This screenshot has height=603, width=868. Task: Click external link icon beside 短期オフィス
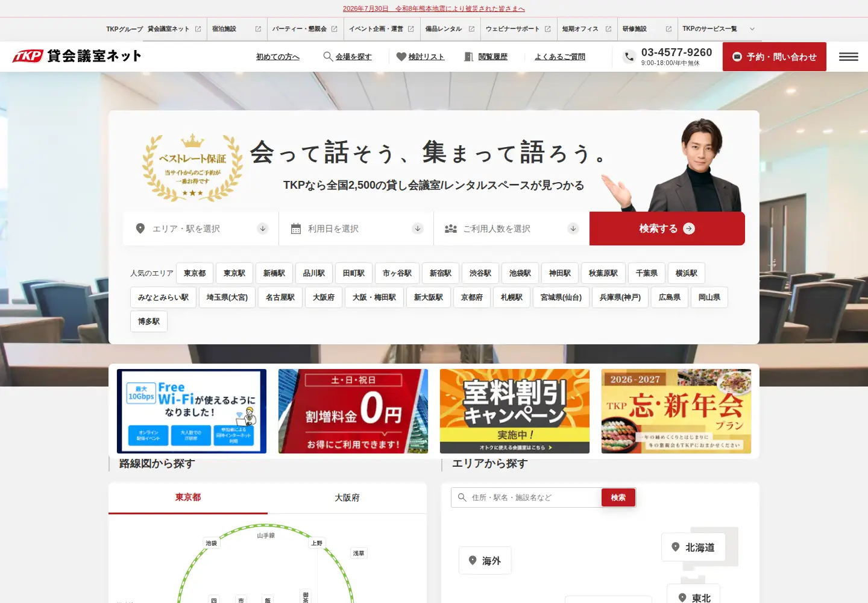tap(608, 29)
